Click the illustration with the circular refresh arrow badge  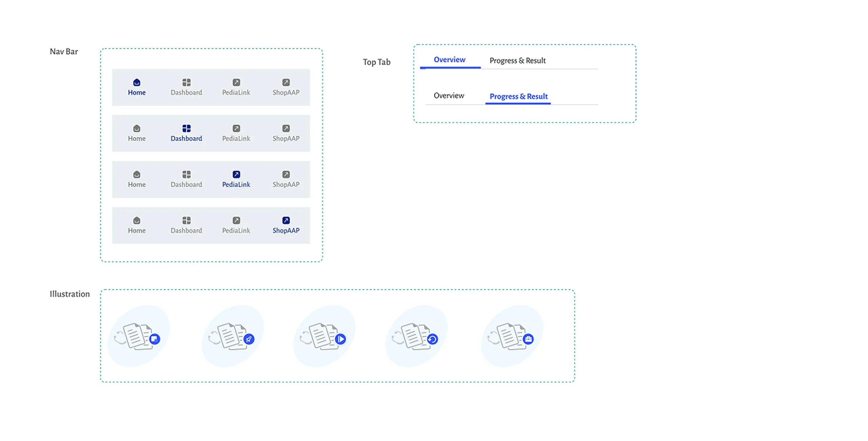[x=416, y=336]
